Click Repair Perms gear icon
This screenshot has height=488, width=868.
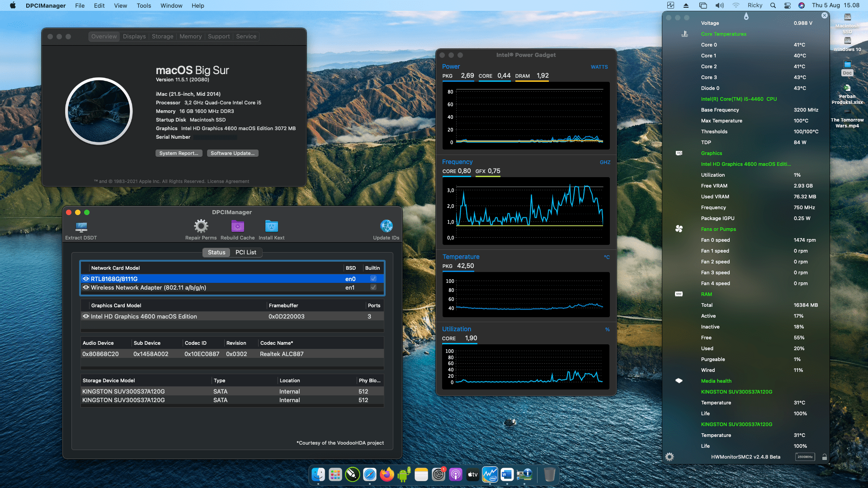(201, 226)
